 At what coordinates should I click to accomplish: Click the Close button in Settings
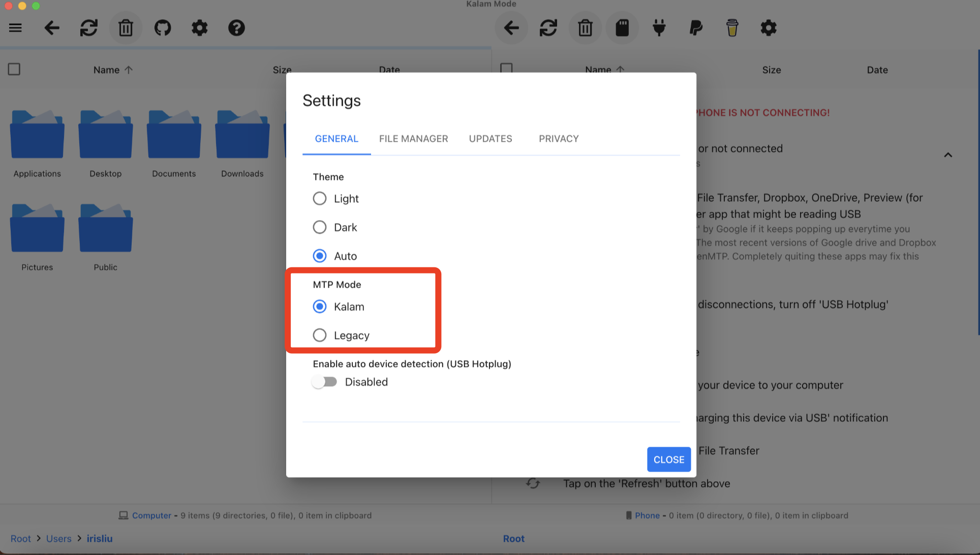point(669,459)
